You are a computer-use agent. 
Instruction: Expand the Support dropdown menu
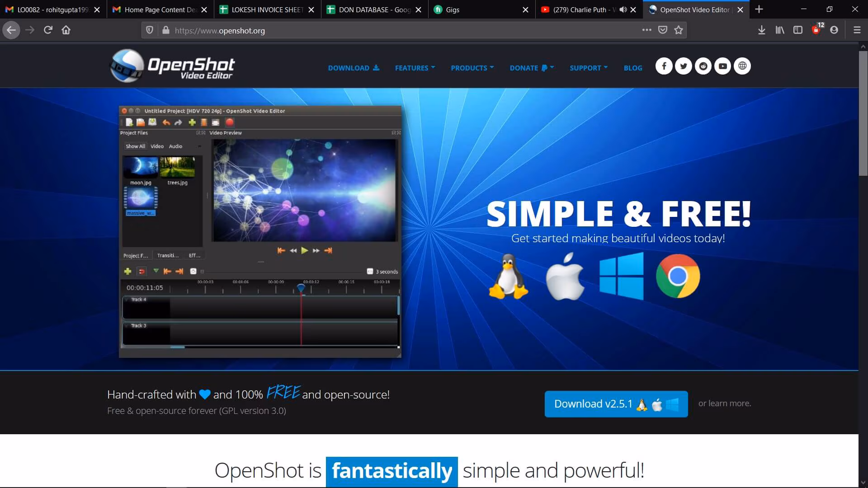(588, 68)
